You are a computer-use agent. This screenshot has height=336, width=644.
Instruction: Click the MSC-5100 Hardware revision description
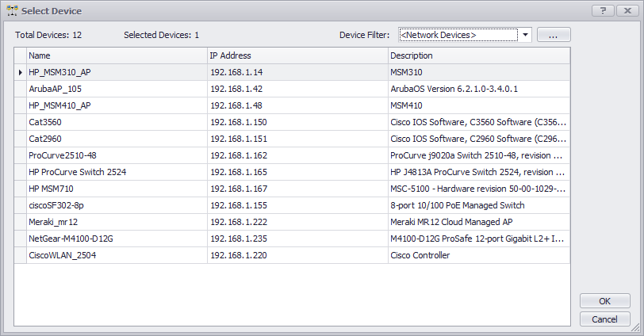tap(479, 189)
